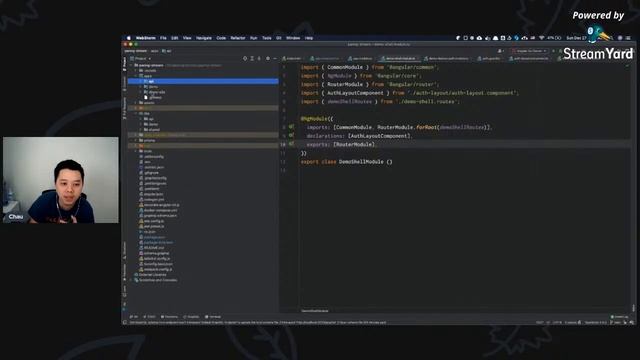Click the gutter icon beside exports line
Screen dimensions: 640x360
[x=291, y=144]
